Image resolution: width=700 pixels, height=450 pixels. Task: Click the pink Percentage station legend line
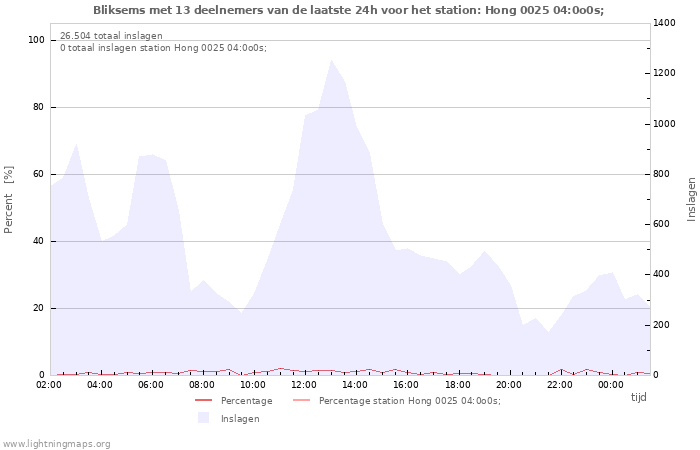pos(300,401)
